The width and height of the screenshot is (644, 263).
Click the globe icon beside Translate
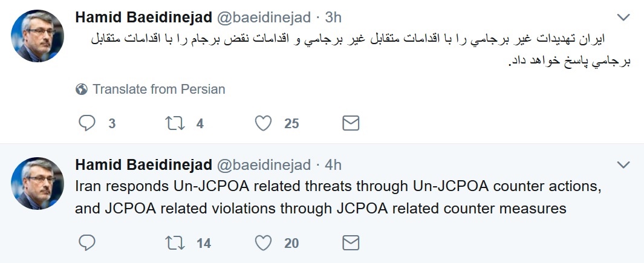pos(81,89)
